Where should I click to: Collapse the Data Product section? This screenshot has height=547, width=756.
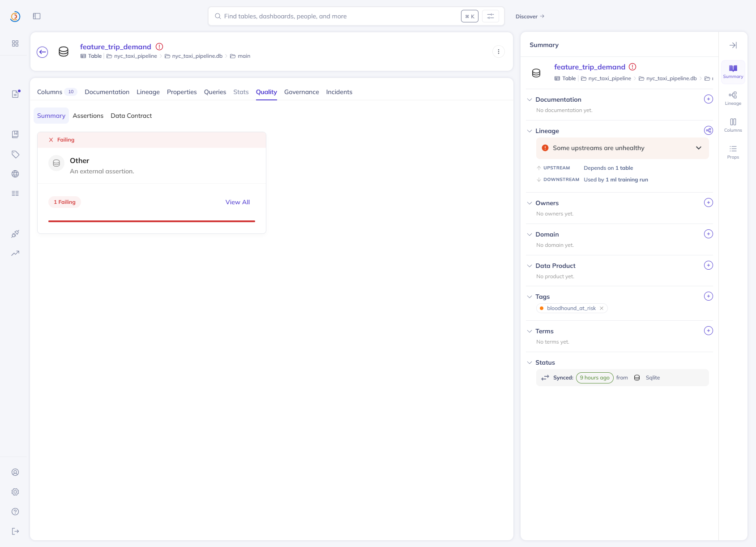[x=530, y=266]
